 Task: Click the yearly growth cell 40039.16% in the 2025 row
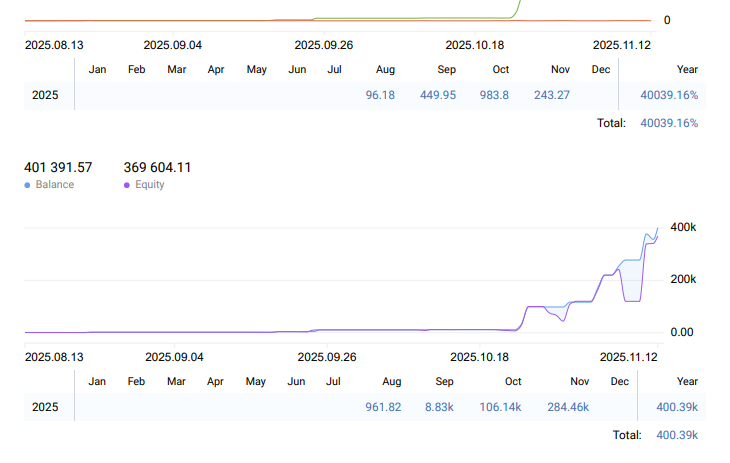[669, 95]
